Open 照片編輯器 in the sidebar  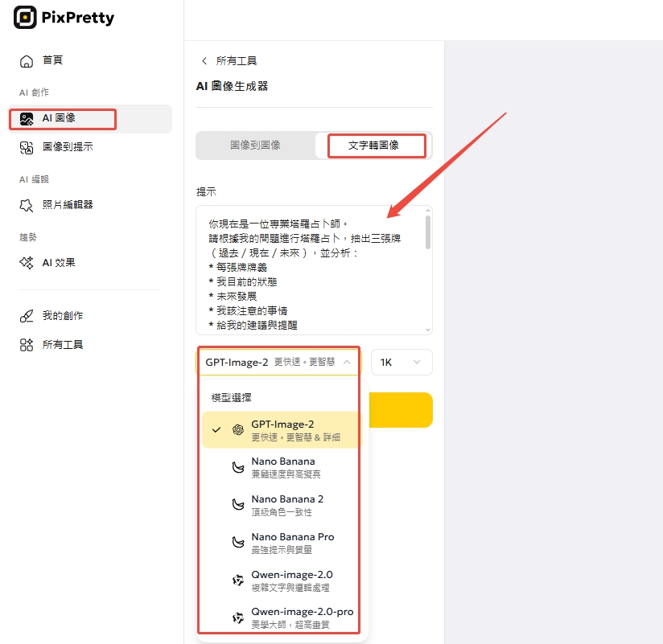click(x=89, y=205)
